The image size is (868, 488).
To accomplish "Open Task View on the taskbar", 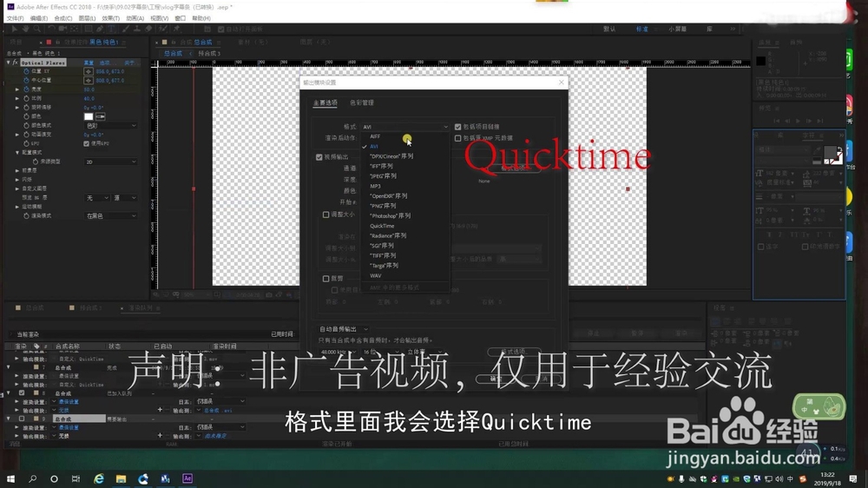I will coord(76,478).
